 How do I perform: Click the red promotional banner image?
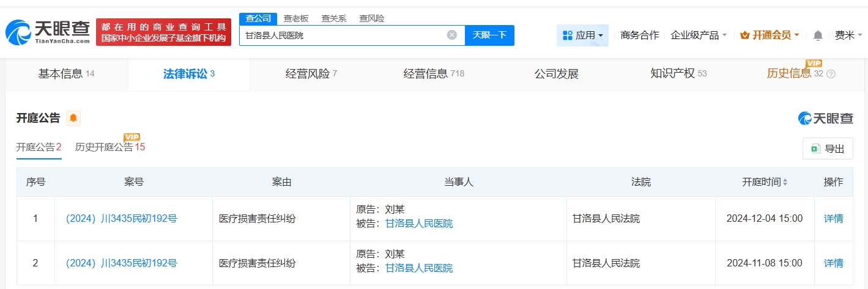click(x=163, y=32)
